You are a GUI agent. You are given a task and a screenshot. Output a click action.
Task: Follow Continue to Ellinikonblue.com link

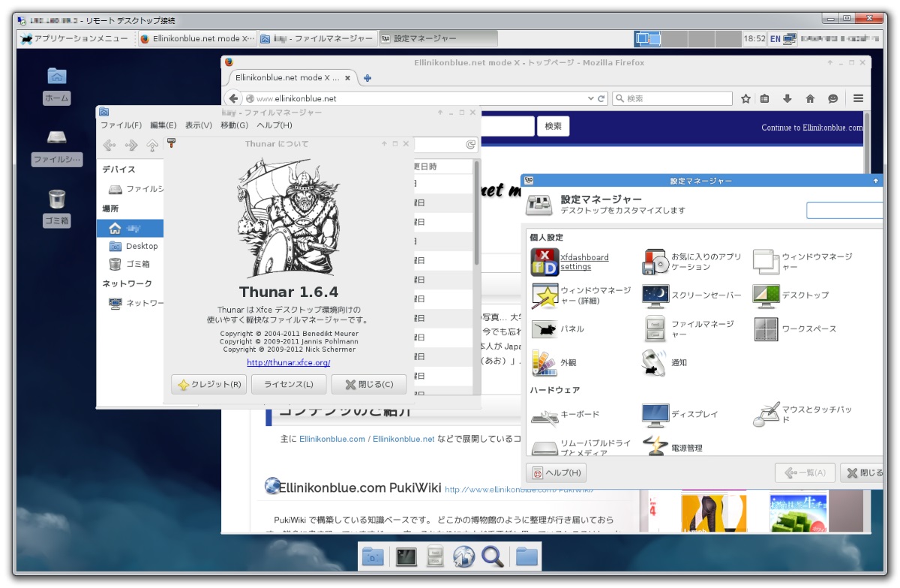coord(812,127)
